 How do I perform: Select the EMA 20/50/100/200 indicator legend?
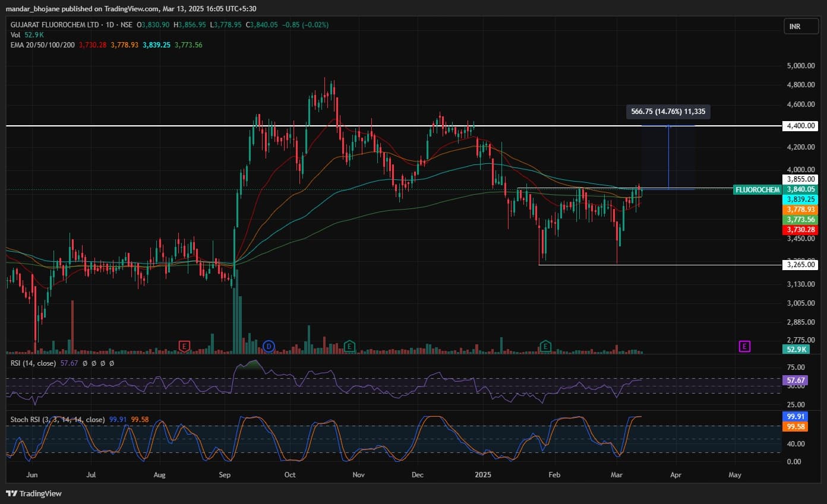tap(43, 45)
